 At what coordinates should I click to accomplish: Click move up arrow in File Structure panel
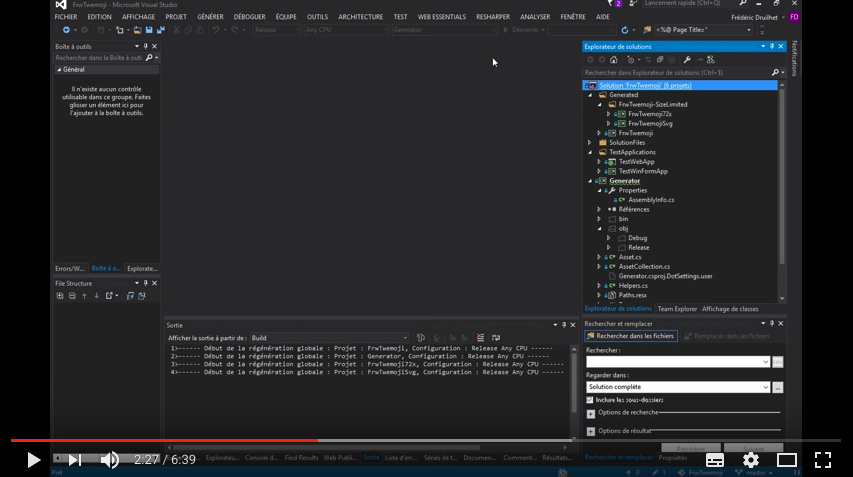(x=84, y=296)
